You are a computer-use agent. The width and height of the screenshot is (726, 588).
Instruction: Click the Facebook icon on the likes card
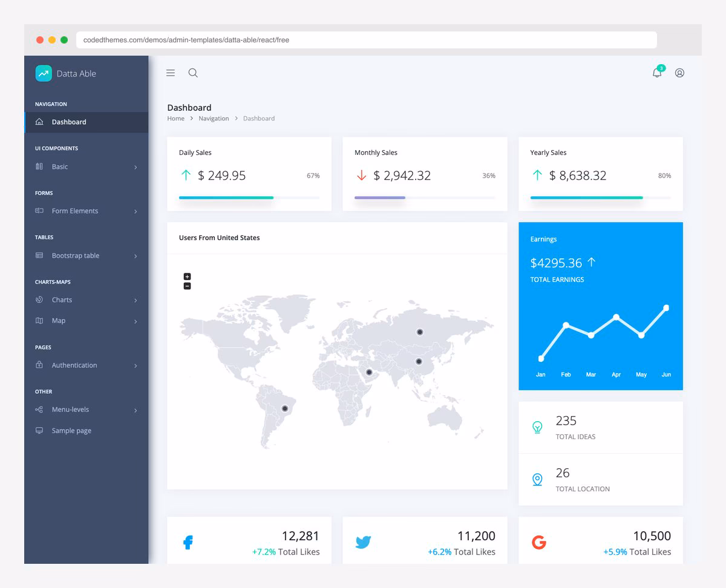click(188, 542)
